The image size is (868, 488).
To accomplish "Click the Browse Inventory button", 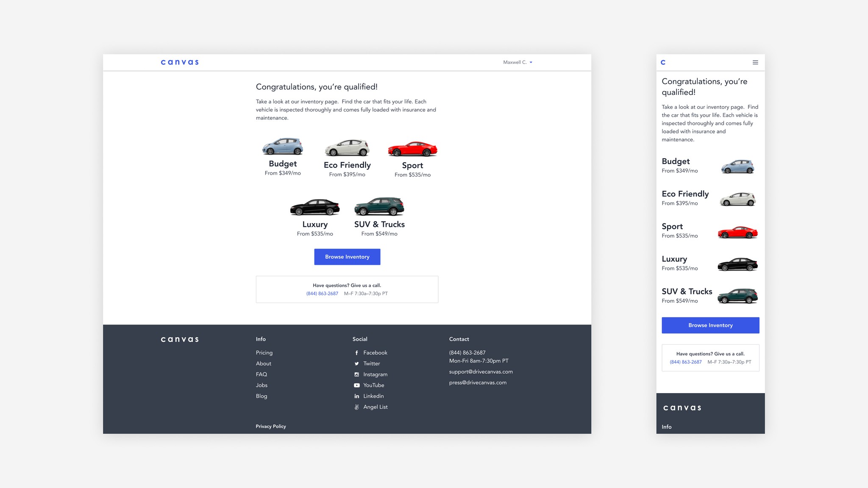I will click(347, 256).
